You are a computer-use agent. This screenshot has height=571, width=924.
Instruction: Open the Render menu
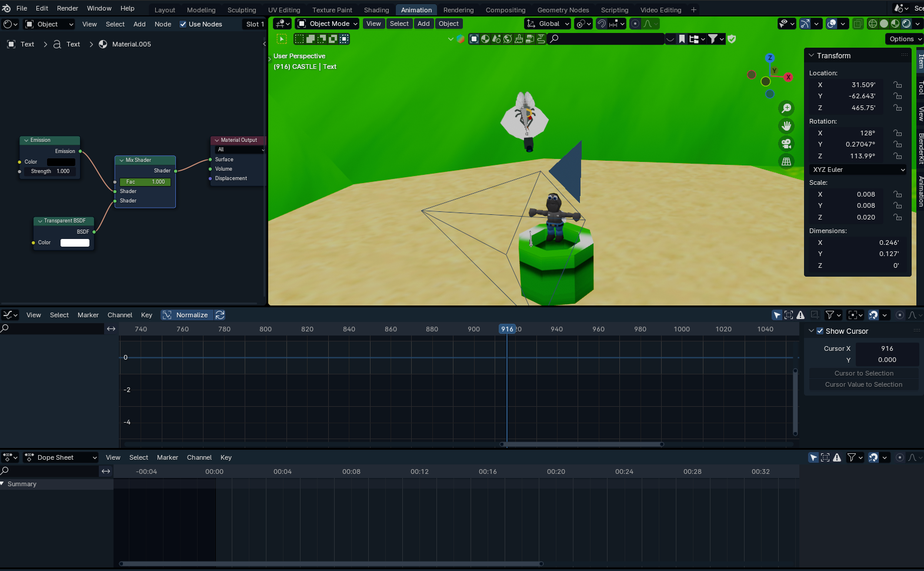pos(67,8)
